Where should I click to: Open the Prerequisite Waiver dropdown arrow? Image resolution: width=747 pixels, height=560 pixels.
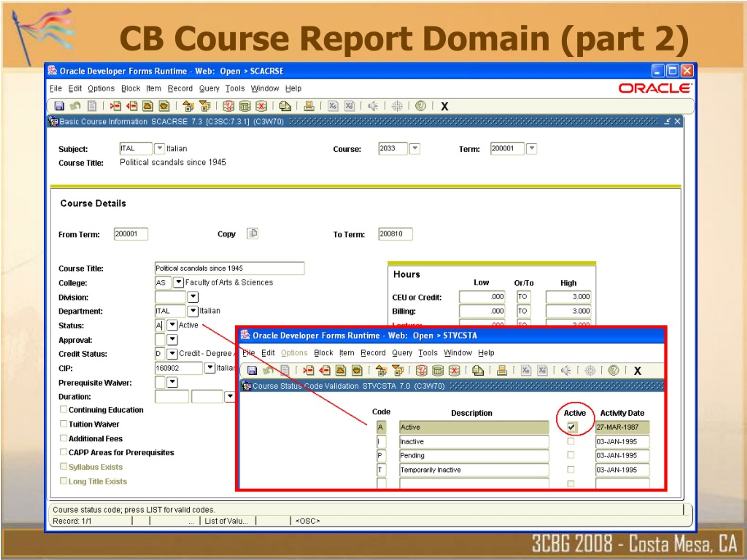(x=172, y=382)
